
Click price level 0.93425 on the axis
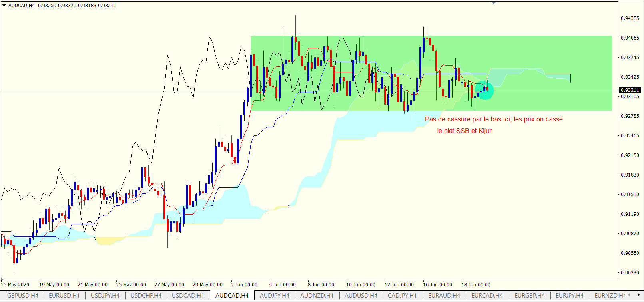[630, 77]
